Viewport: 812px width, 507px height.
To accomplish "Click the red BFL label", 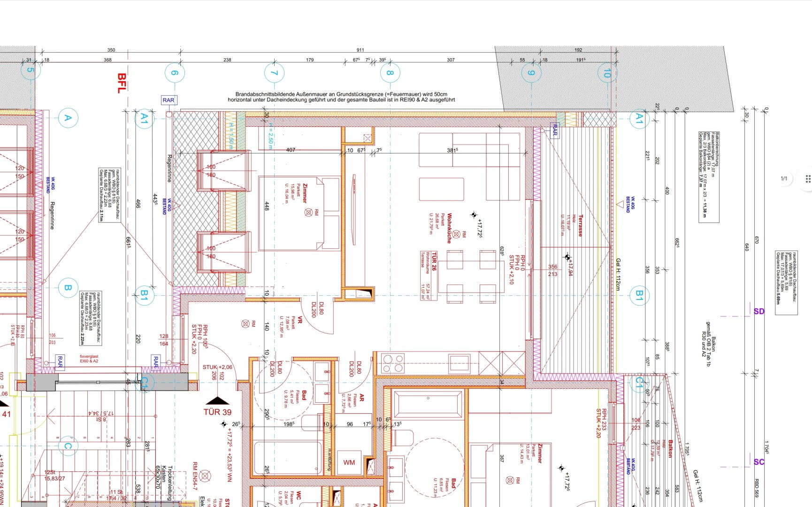I will tap(122, 83).
